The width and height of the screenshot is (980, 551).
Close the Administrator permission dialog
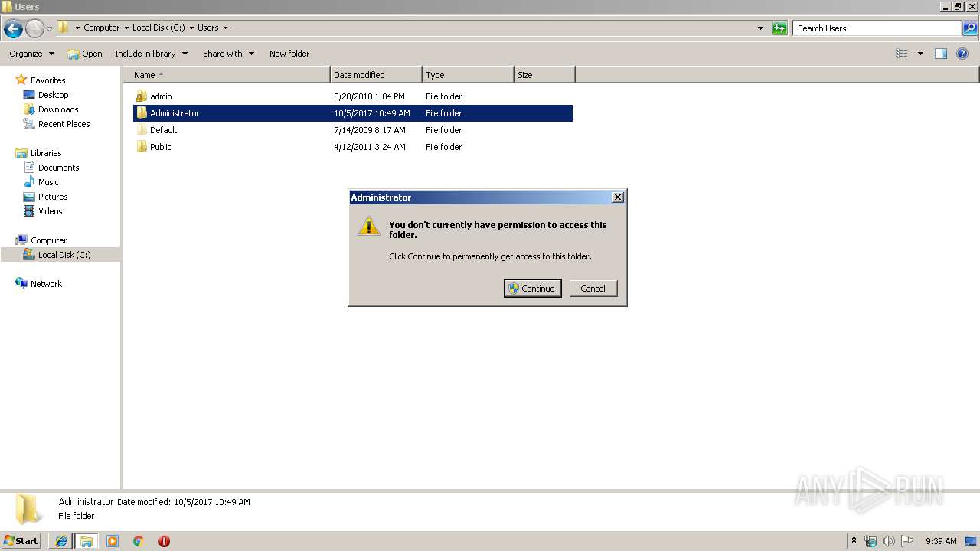[x=618, y=197]
